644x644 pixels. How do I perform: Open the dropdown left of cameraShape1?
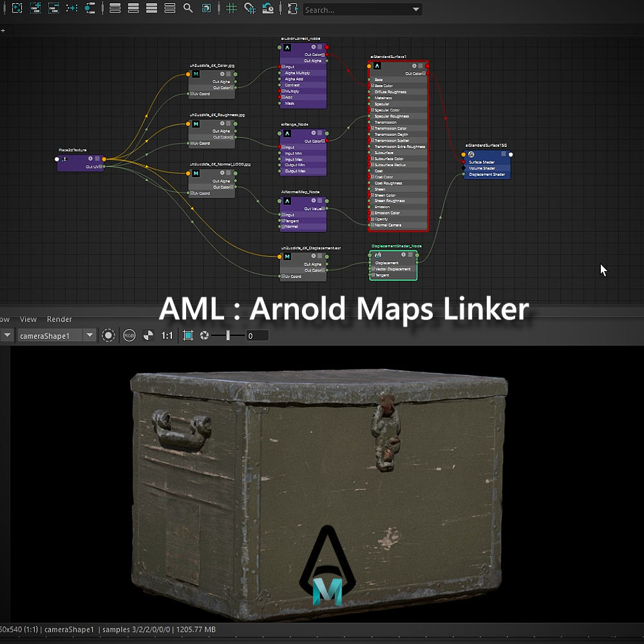point(7,336)
